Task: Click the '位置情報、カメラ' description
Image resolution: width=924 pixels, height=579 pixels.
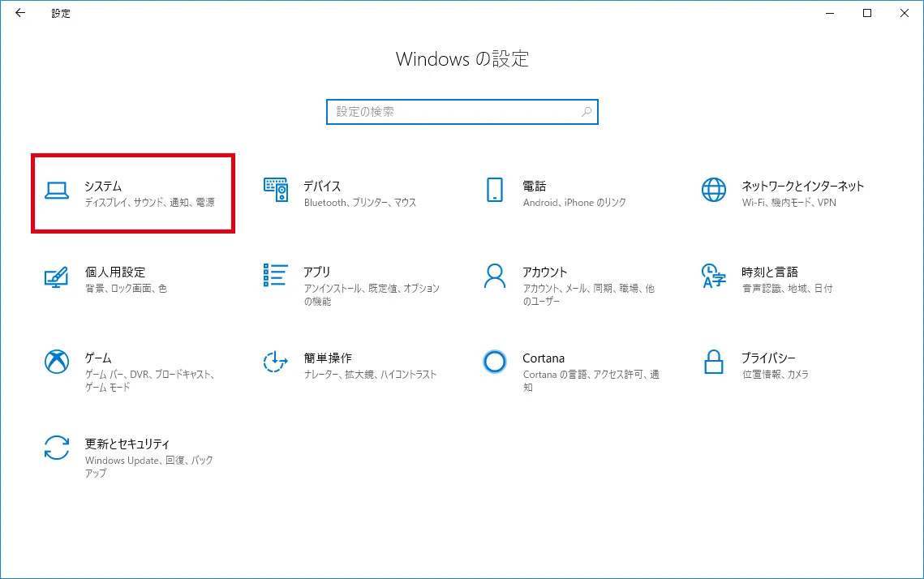Action: tap(775, 375)
